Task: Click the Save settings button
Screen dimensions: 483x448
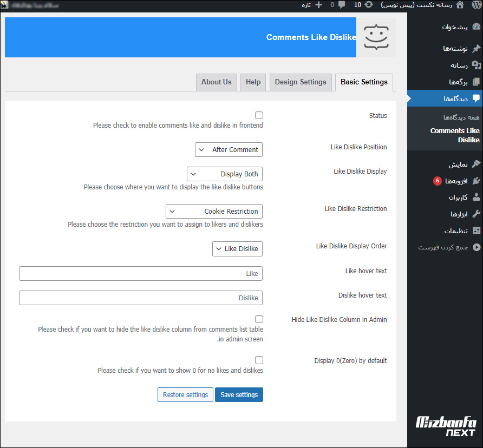Action: point(239,395)
